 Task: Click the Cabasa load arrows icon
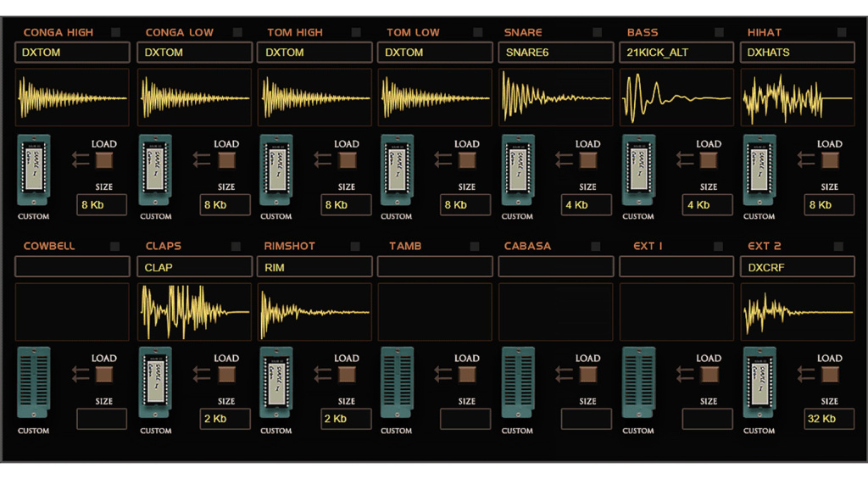pos(565,375)
